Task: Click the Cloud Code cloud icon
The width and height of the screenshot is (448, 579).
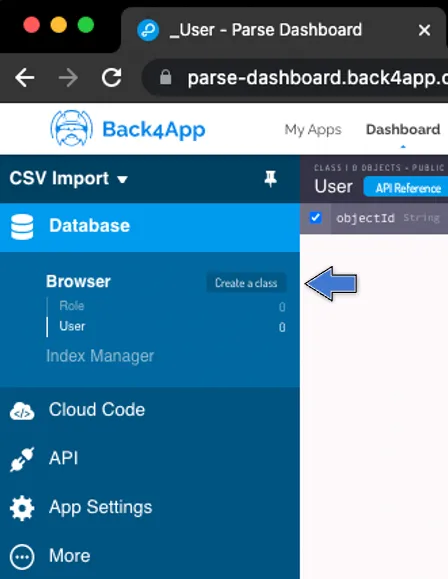Action: pos(22,411)
